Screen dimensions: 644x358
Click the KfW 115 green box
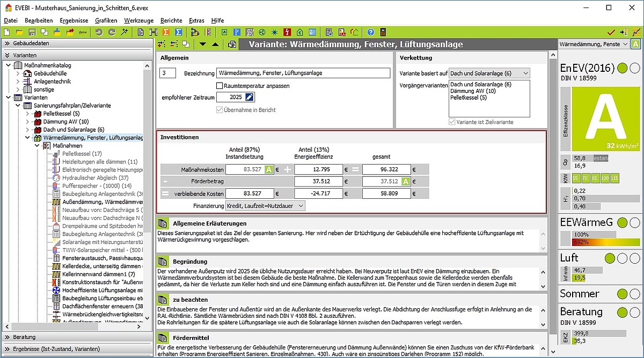(x=614, y=178)
